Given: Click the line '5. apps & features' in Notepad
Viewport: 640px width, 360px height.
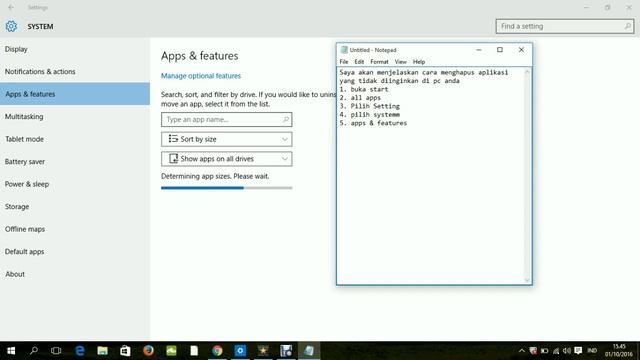Looking at the screenshot, I should tap(373, 123).
